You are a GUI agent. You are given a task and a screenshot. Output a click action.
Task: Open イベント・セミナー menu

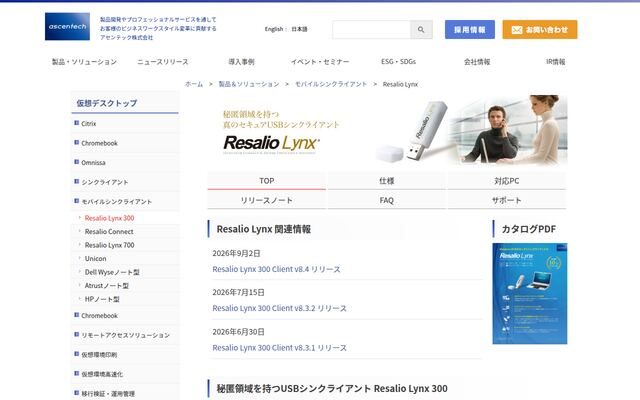click(x=320, y=62)
